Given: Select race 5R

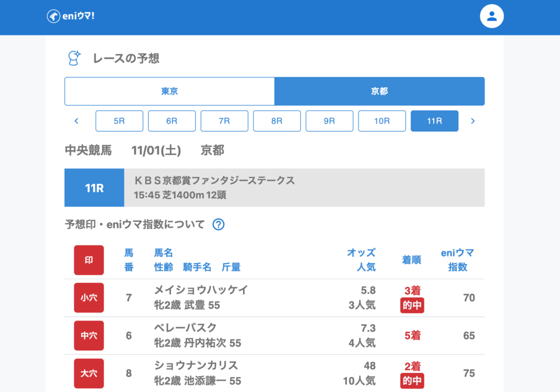Looking at the screenshot, I should click(119, 121).
